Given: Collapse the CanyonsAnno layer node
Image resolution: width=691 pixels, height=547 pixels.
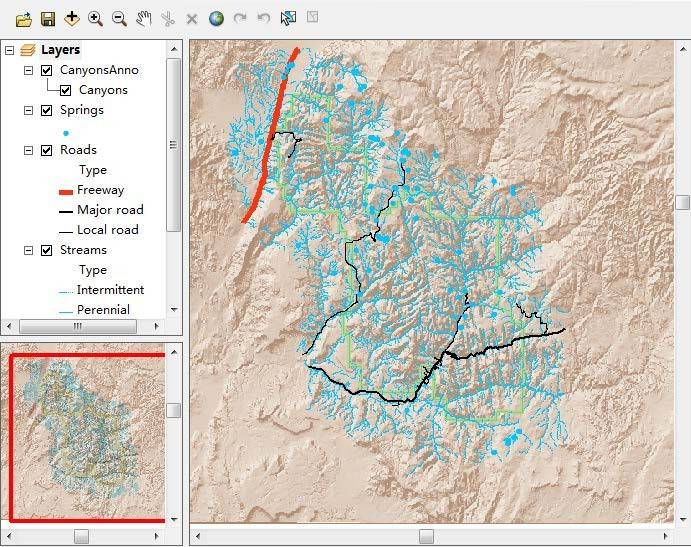Looking at the screenshot, I should click(28, 70).
